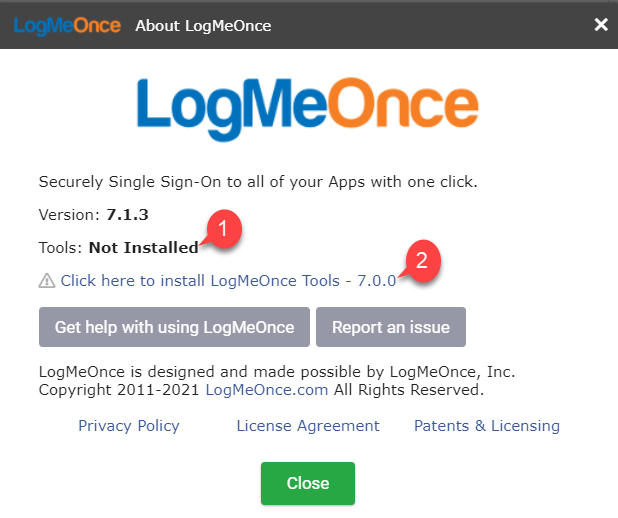Click the Single Sign-On tagline text
The image size is (618, 518).
point(258,182)
